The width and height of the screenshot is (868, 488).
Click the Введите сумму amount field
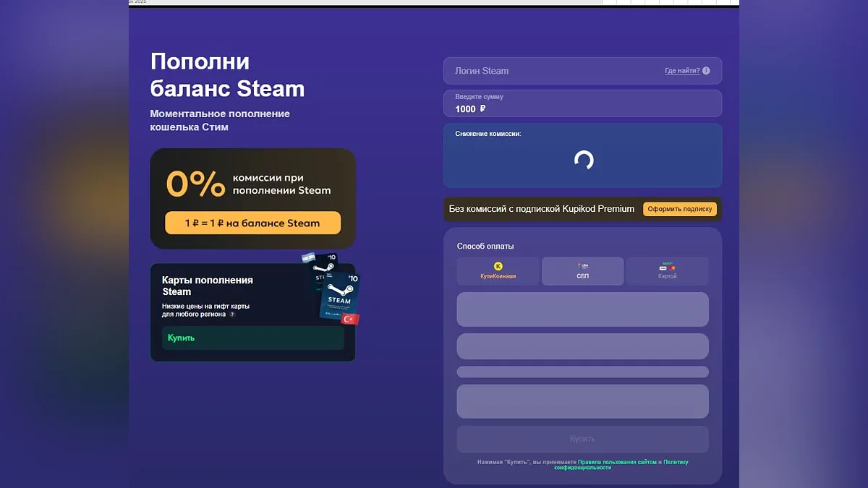(x=583, y=103)
